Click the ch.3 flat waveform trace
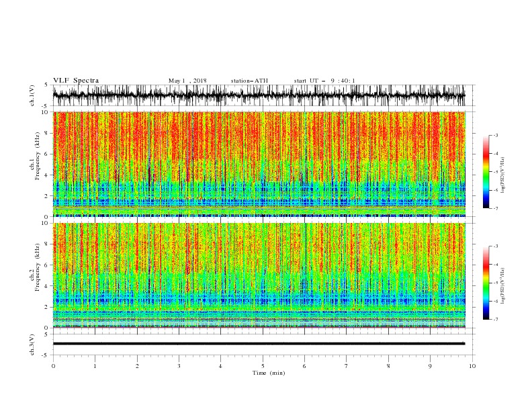Screen dimensions: 532x411 coord(259,344)
